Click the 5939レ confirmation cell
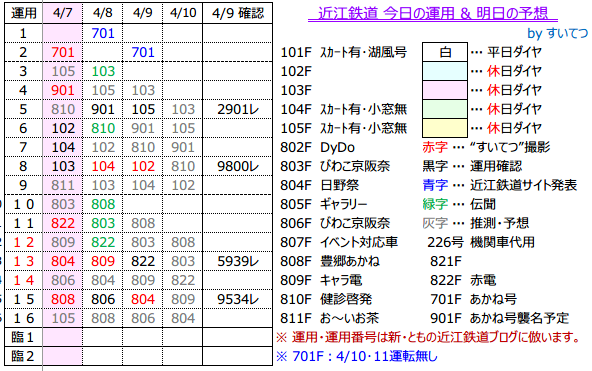 pos(238,261)
